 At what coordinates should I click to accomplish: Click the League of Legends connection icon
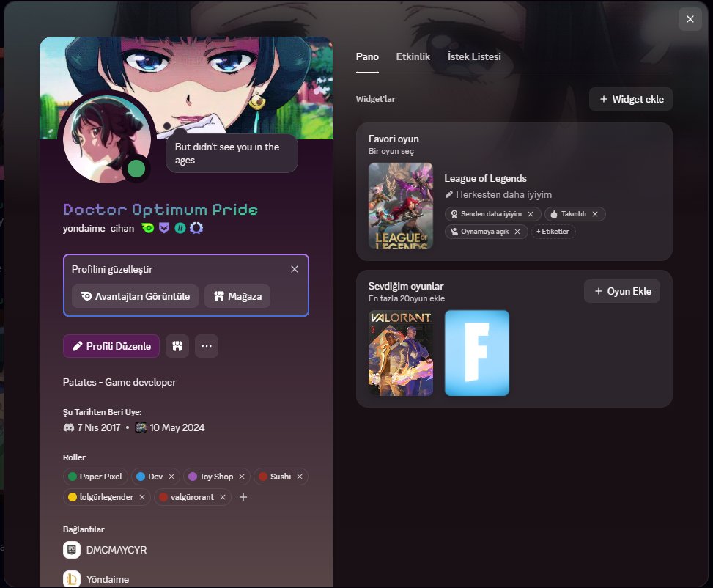point(72,579)
